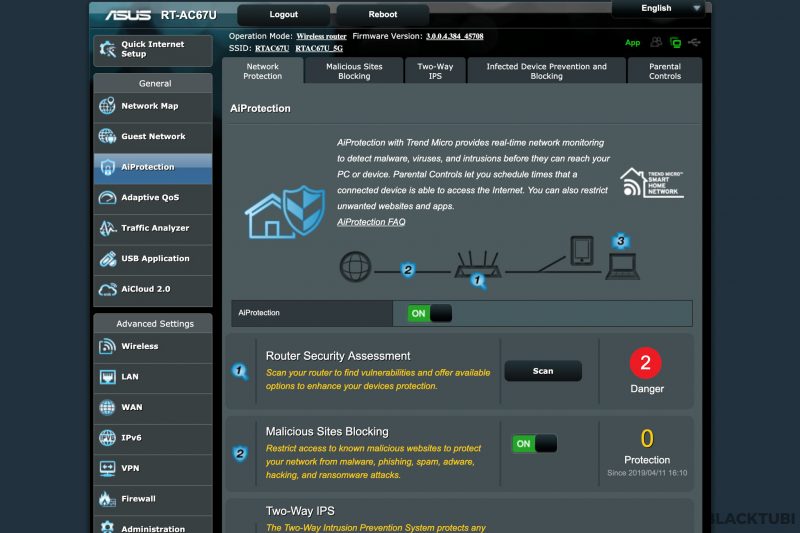
Task: Click the Wireless signal icon
Action: tap(107, 346)
